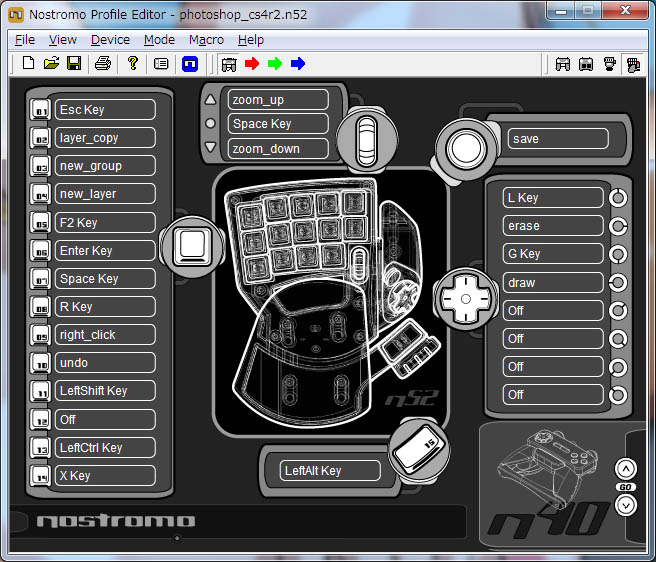This screenshot has width=656, height=562.
Task: Click the second device icon in right toolbar group
Action: (x=586, y=64)
